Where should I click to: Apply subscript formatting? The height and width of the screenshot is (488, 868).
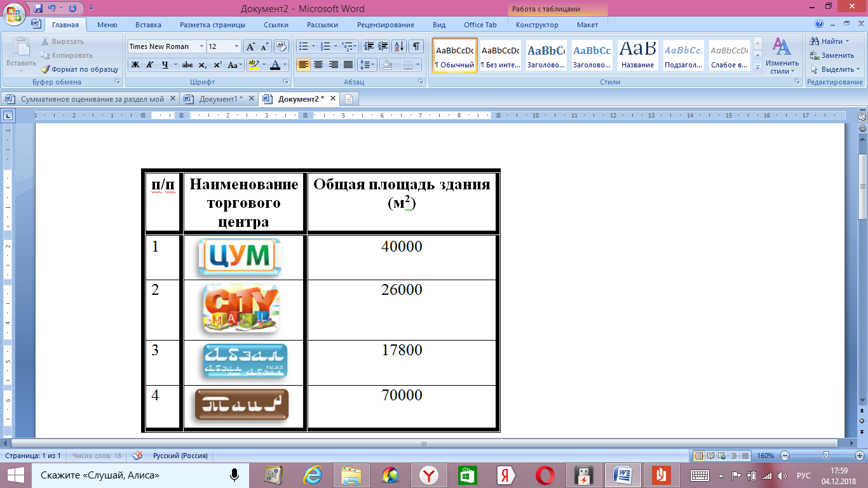coord(202,65)
